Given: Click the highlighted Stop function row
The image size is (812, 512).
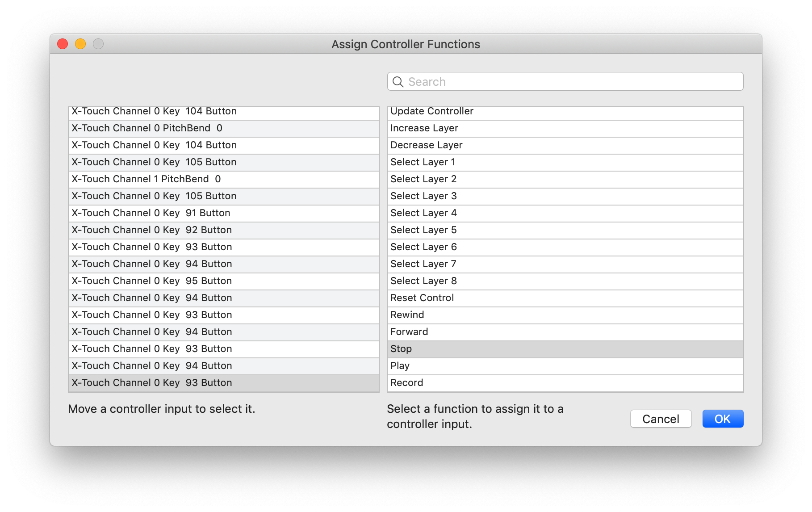Looking at the screenshot, I should 565,349.
